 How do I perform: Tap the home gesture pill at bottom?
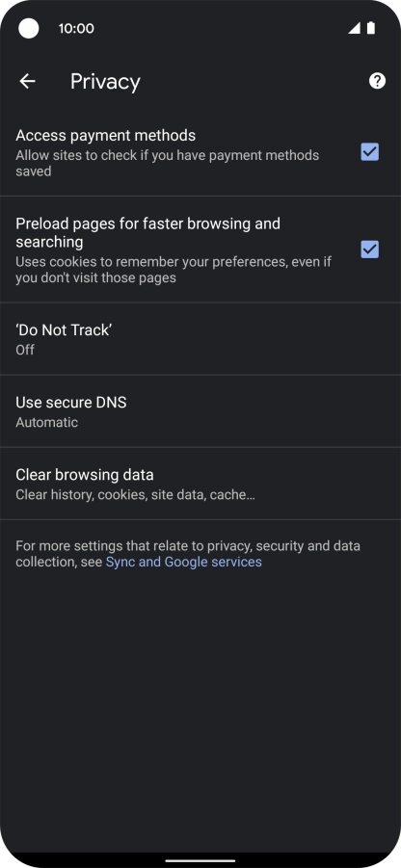pyautogui.click(x=200, y=861)
